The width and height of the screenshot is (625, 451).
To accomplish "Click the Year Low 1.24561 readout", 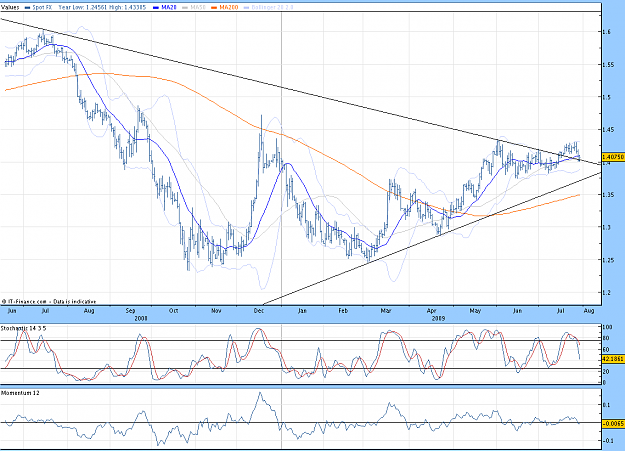I will pos(81,7).
